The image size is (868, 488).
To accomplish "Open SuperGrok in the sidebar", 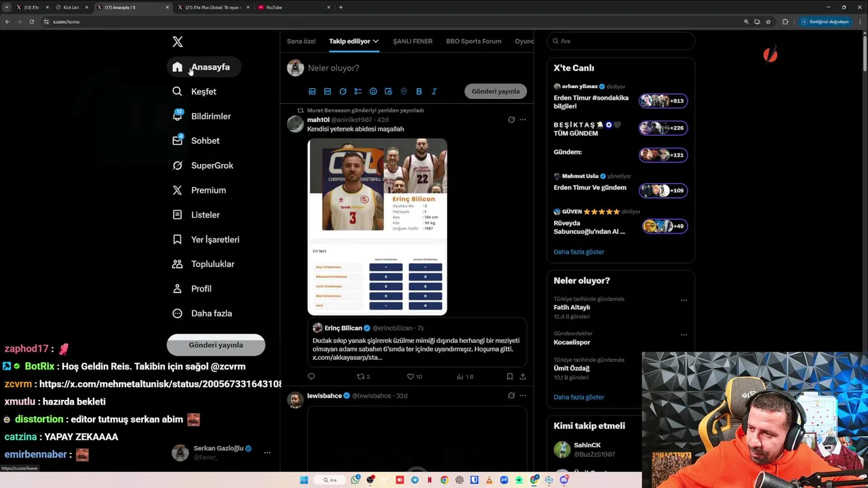I will point(202,165).
